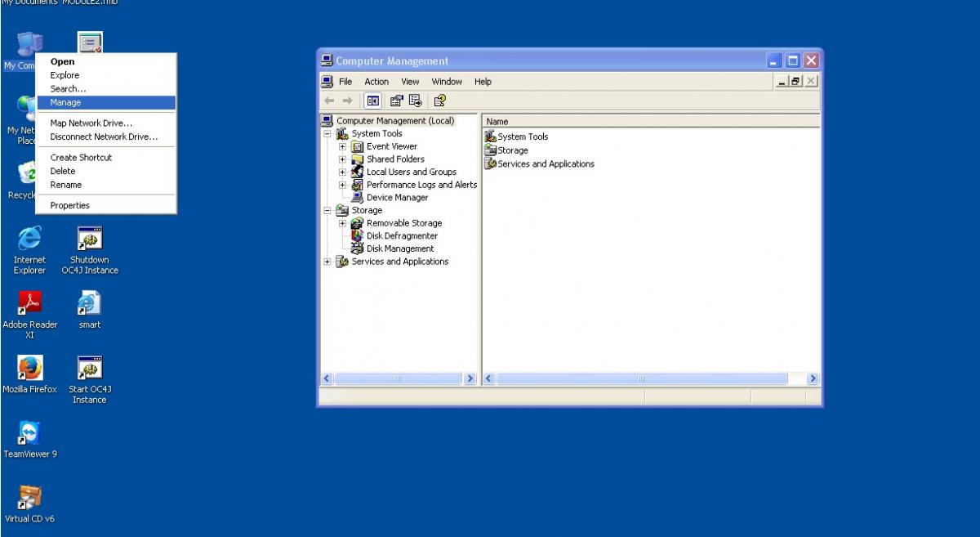
Task: Select Properties in the context menu
Action: tap(70, 206)
